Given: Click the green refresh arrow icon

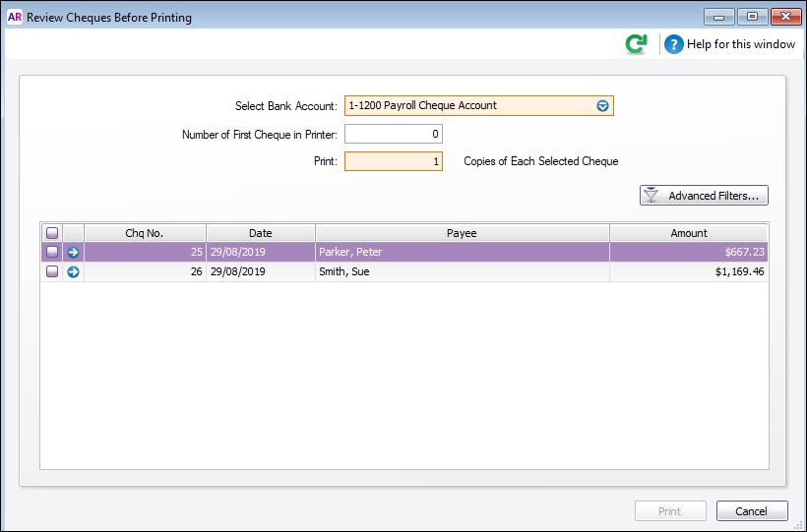Looking at the screenshot, I should tap(637, 44).
